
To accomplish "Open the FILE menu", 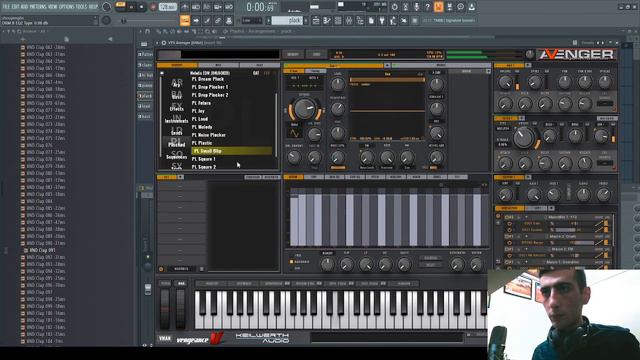I will tap(7, 7).
